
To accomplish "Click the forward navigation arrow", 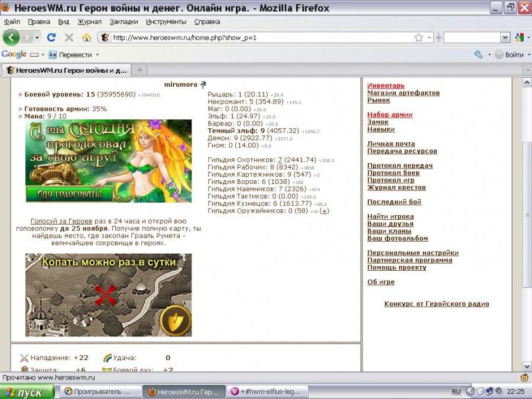I will [27, 37].
